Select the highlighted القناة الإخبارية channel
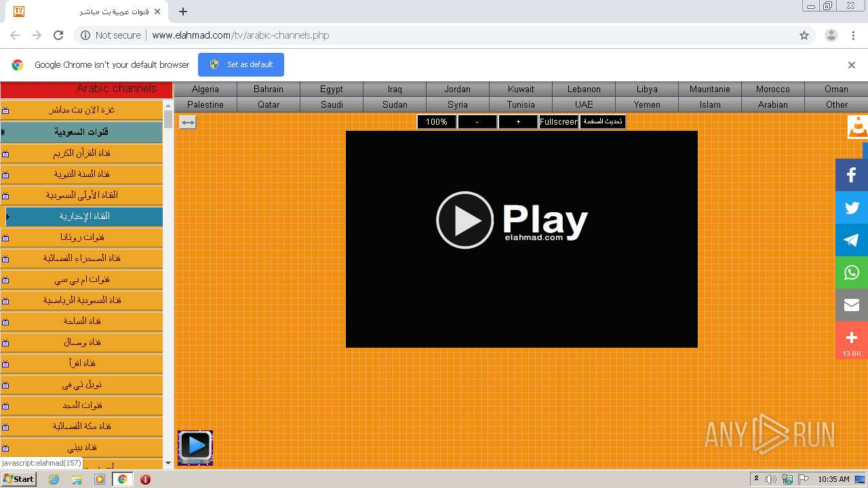Image resolution: width=868 pixels, height=488 pixels. (84, 216)
